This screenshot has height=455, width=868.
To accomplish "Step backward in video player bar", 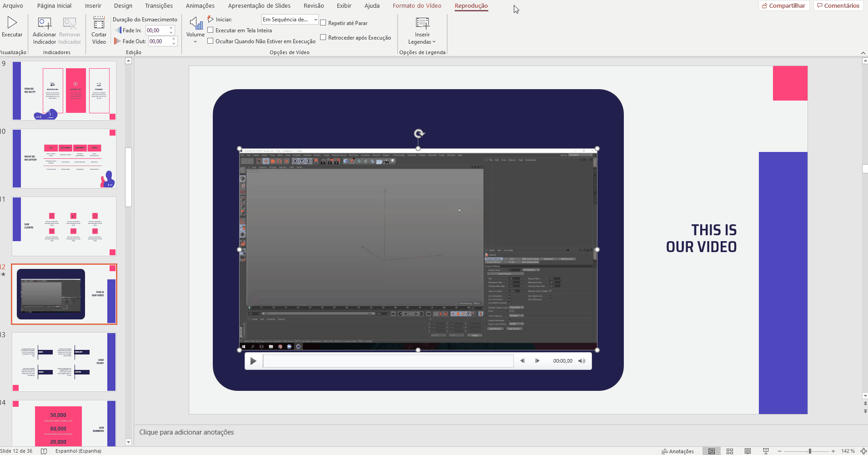I will tap(522, 361).
